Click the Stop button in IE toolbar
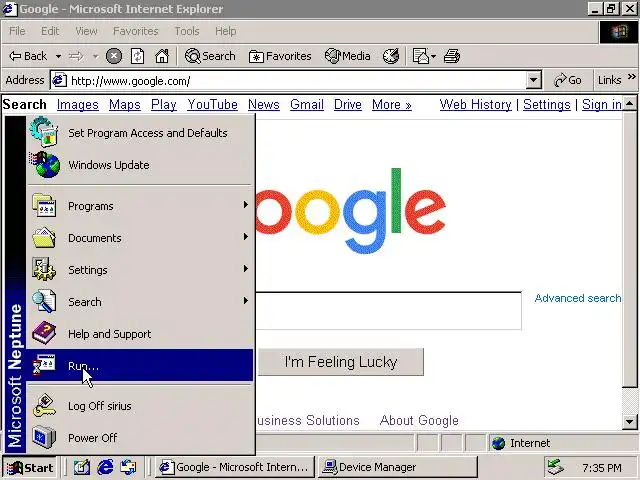This screenshot has width=640, height=480. (114, 56)
